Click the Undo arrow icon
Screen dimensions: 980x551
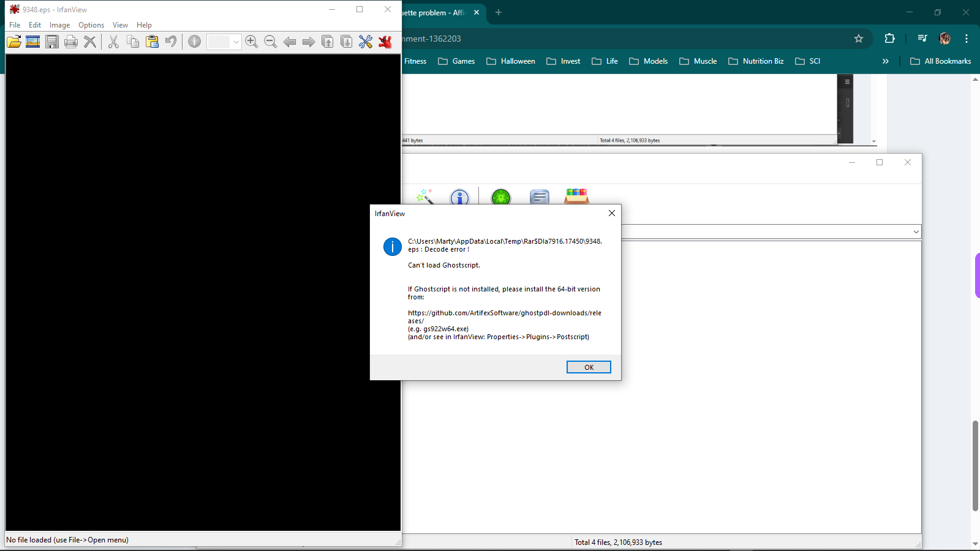point(171,42)
